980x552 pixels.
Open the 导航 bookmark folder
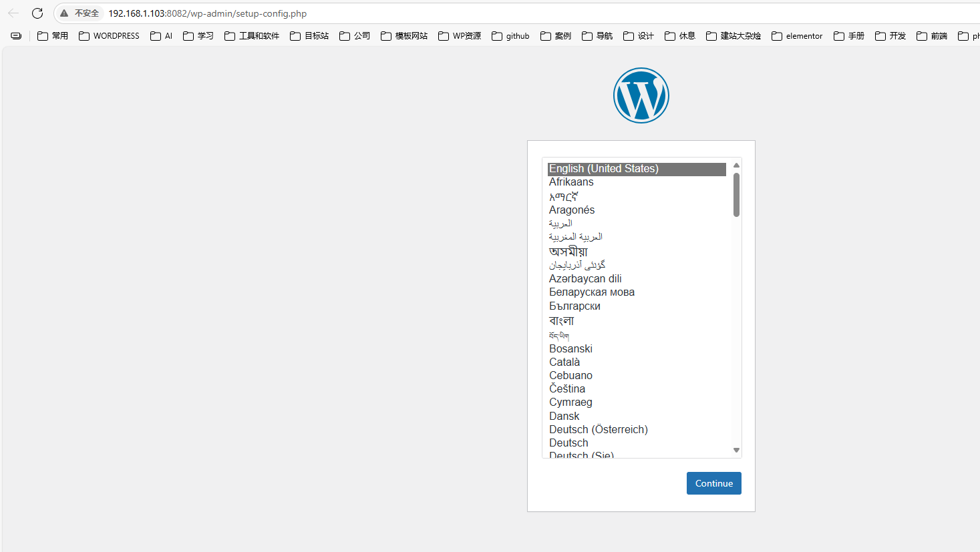click(x=597, y=36)
